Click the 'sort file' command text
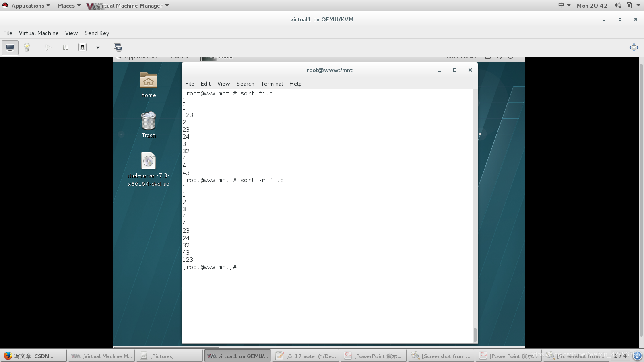The image size is (644, 362). [x=256, y=93]
